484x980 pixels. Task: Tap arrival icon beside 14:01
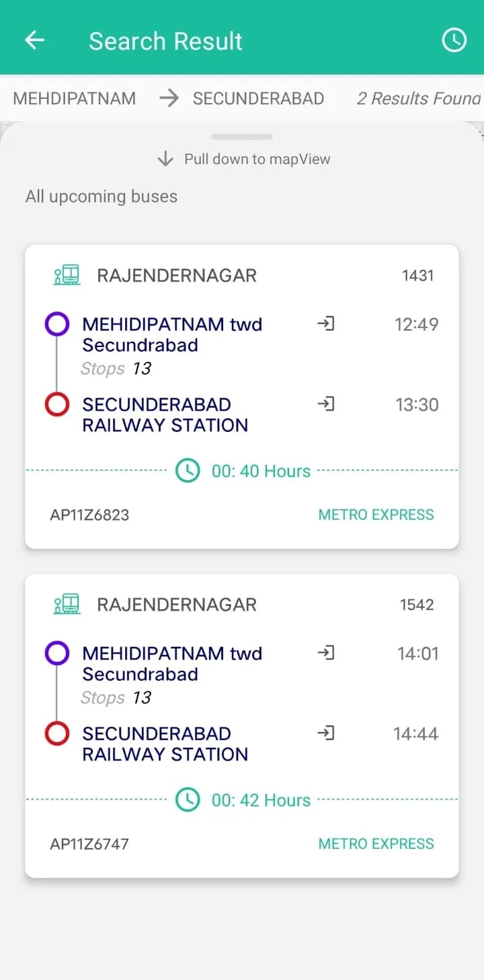[x=326, y=653]
